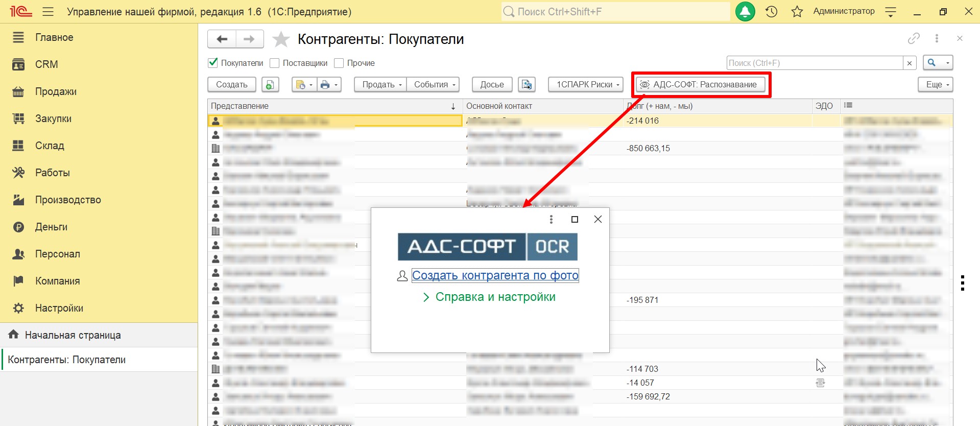Enable the Поставщики checkbox
980x426 pixels.
pos(275,63)
